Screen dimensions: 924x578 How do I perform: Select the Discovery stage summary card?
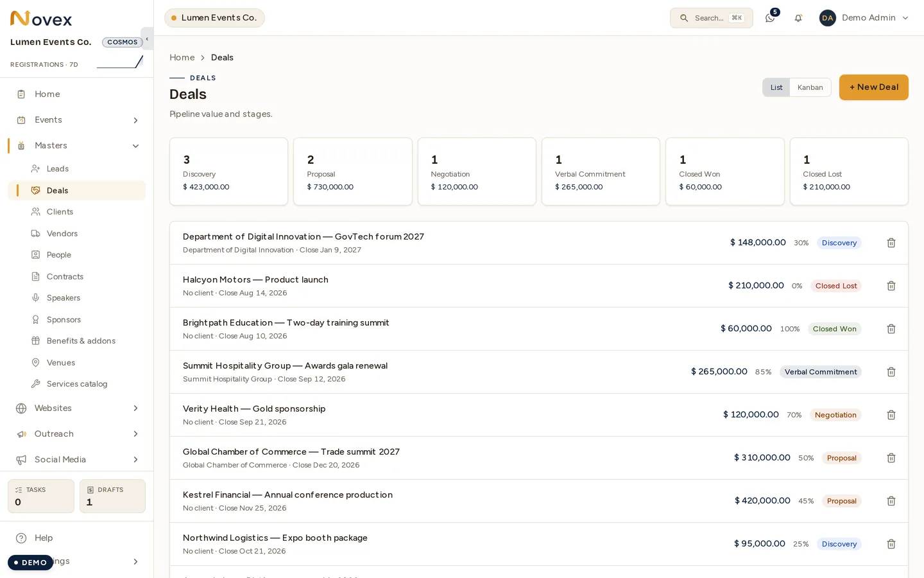pos(228,171)
